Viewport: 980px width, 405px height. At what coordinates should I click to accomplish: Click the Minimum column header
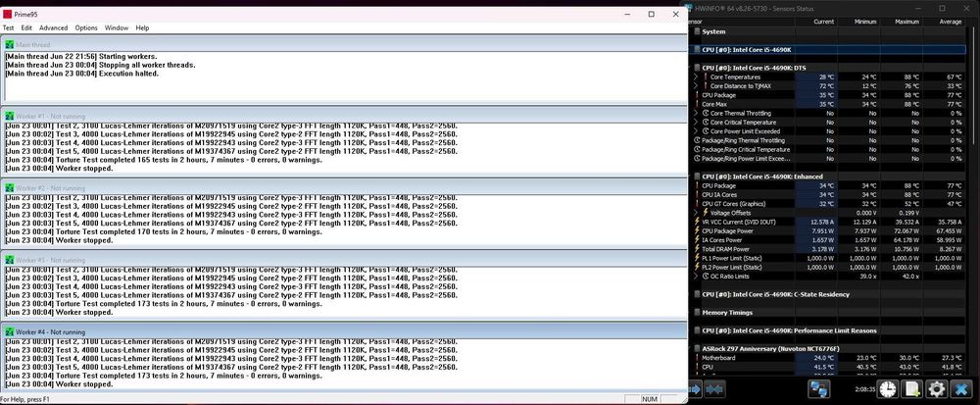(858, 22)
